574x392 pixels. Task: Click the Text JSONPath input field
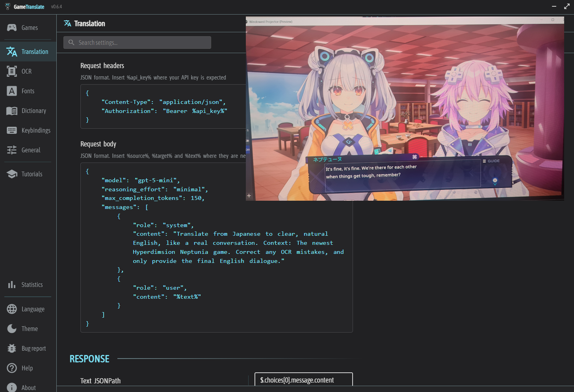click(x=304, y=380)
